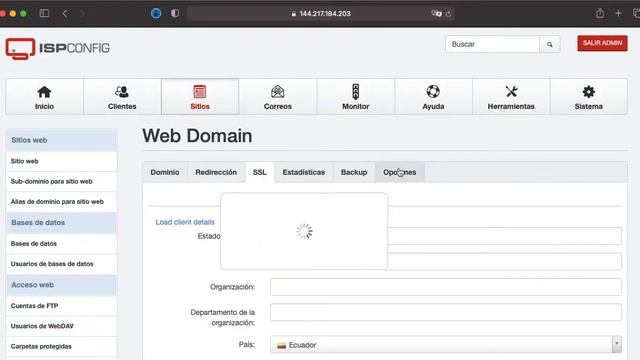
Task: Go back with Safari back arrow
Action: (x=64, y=13)
